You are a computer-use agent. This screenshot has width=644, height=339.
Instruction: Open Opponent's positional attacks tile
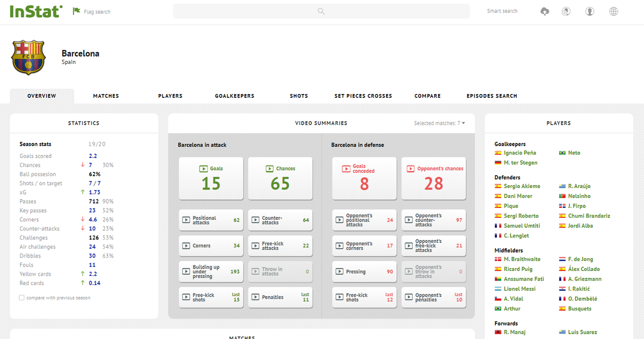point(364,220)
